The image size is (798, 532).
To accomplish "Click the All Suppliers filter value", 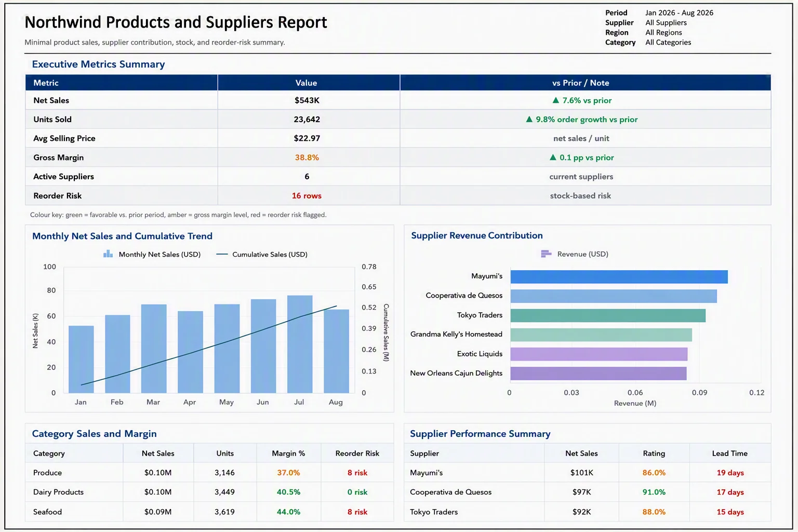I will [x=666, y=22].
